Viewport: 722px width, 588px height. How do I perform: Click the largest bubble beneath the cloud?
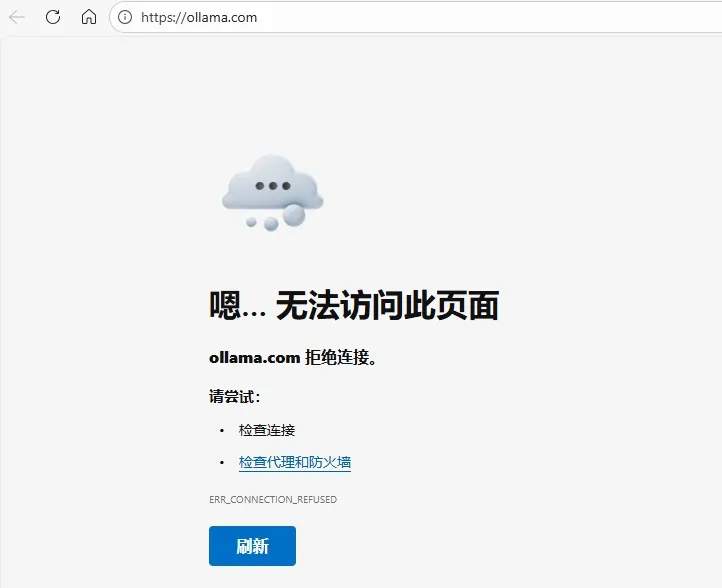tap(293, 215)
